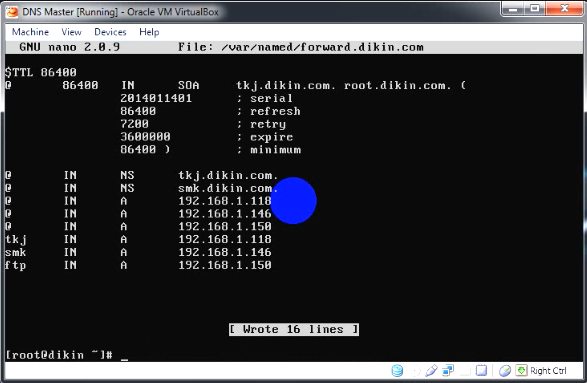Open the View menu
Image resolution: width=587 pixels, height=383 pixels.
coord(72,32)
